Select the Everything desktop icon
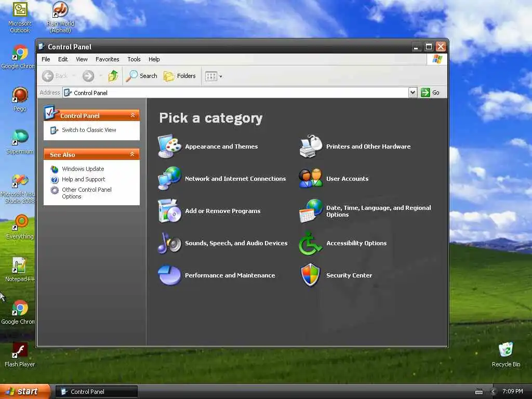Image resolution: width=532 pixels, height=399 pixels. point(20,227)
